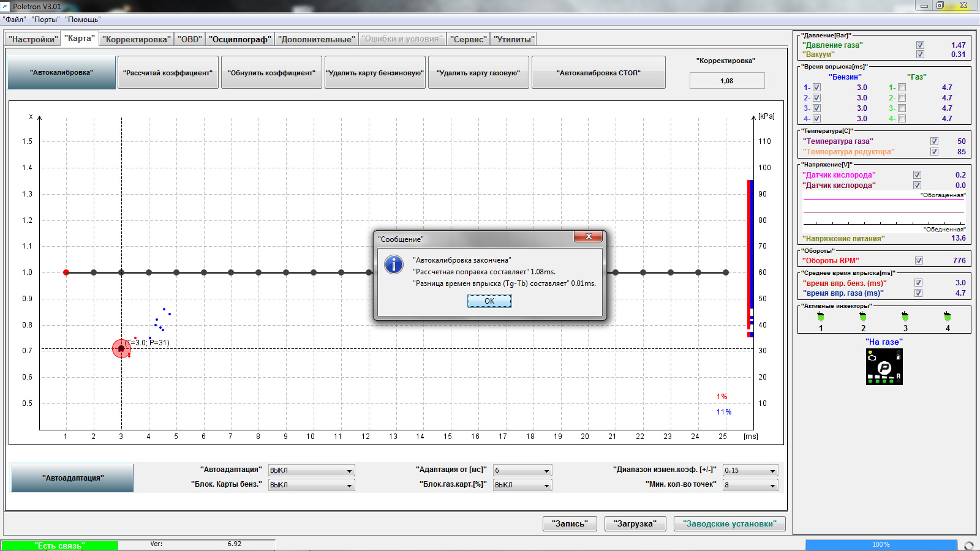Open the "Файл" menu
This screenshot has height=551, width=980.
pyautogui.click(x=15, y=20)
